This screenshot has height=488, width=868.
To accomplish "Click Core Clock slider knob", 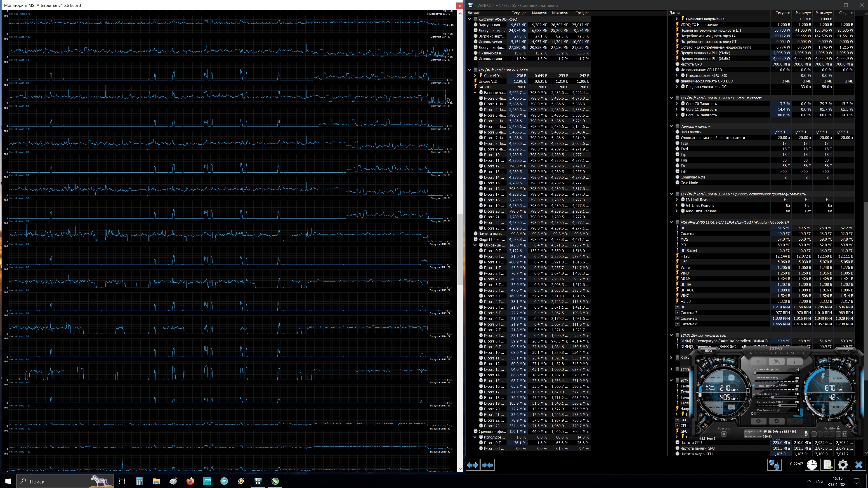I will pyautogui.click(x=773, y=397).
